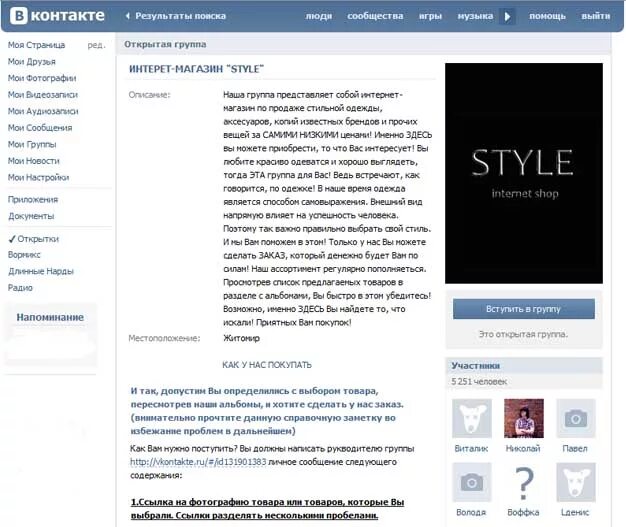The image size is (626, 527).
Task: Open Открытки app link
Action: [38, 239]
